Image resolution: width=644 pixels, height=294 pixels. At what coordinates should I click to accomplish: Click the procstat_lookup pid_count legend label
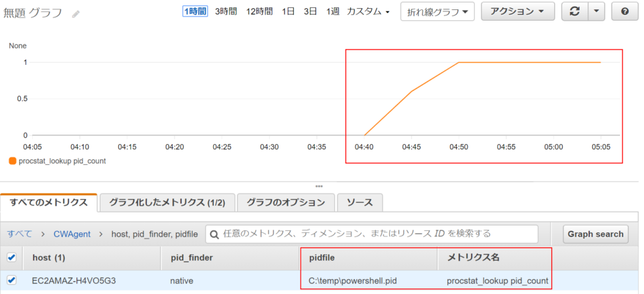[62, 161]
